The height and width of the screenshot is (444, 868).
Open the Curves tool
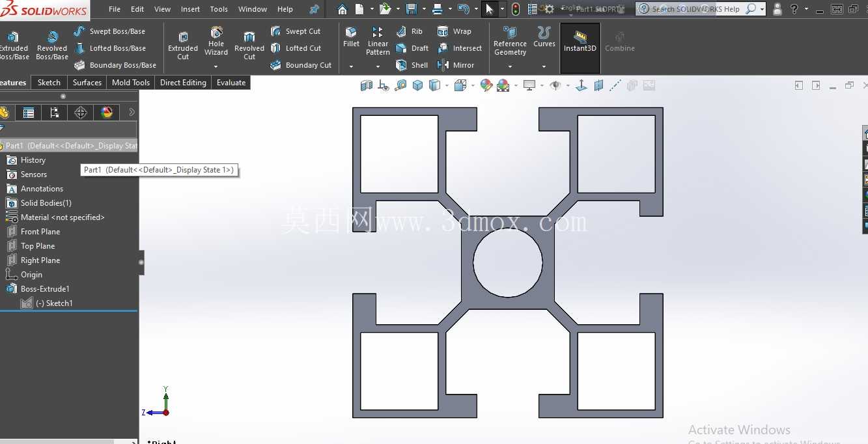(544, 37)
